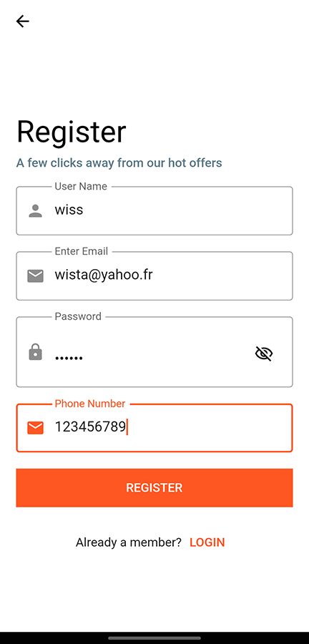Viewport: 309px width, 644px height.
Task: Click the Password floating label
Action: [78, 316]
